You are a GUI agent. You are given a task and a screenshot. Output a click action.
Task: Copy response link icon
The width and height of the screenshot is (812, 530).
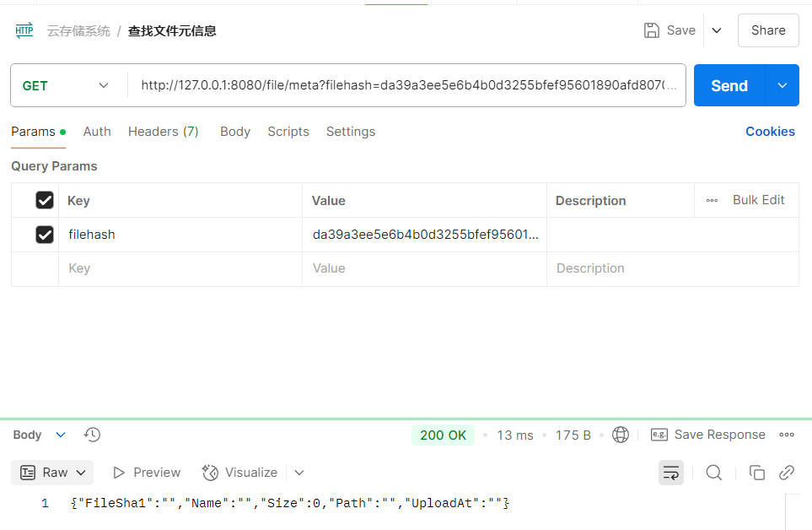click(x=787, y=473)
